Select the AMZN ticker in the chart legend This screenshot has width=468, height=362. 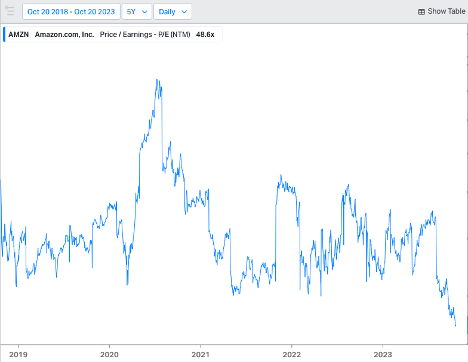click(19, 34)
